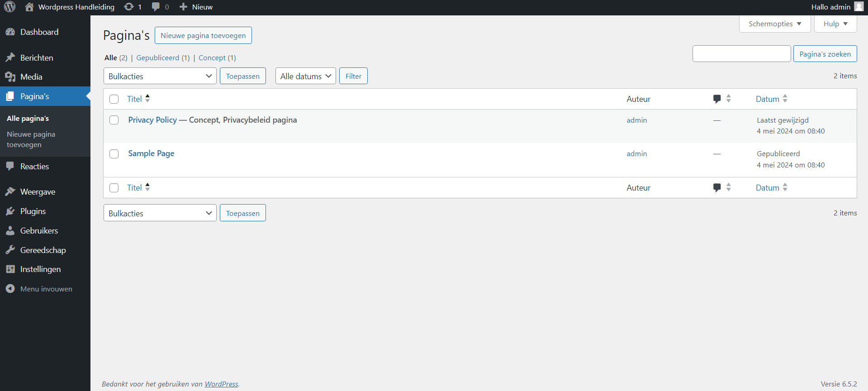
Task: Click the Dashboard gauge icon
Action: [10, 32]
